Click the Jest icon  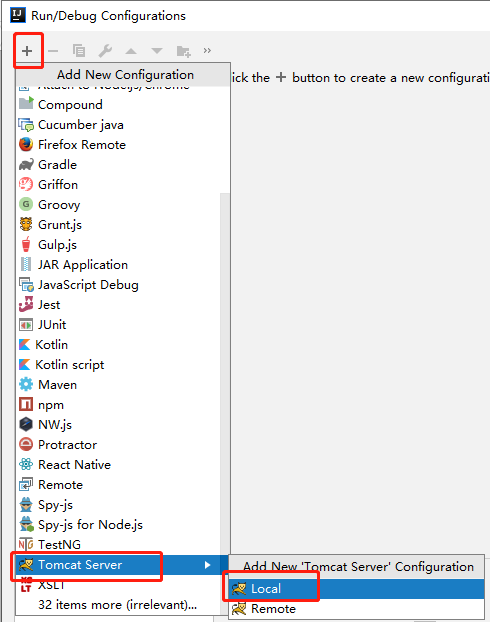coord(26,305)
